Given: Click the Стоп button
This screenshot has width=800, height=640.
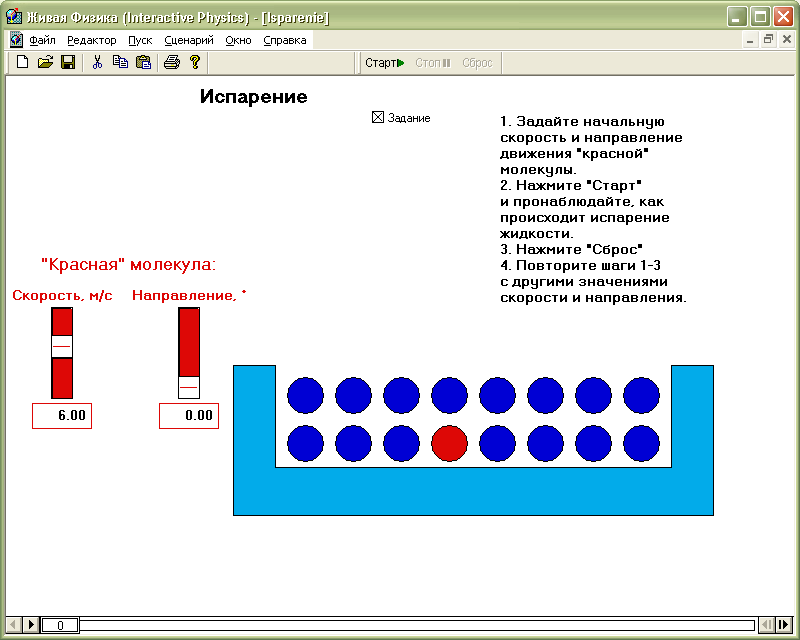Looking at the screenshot, I should pyautogui.click(x=433, y=63).
